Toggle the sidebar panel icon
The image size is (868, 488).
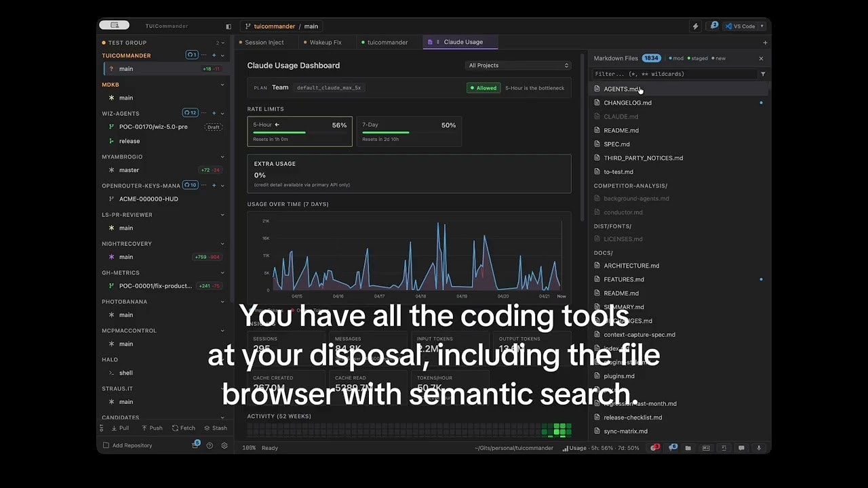click(229, 26)
